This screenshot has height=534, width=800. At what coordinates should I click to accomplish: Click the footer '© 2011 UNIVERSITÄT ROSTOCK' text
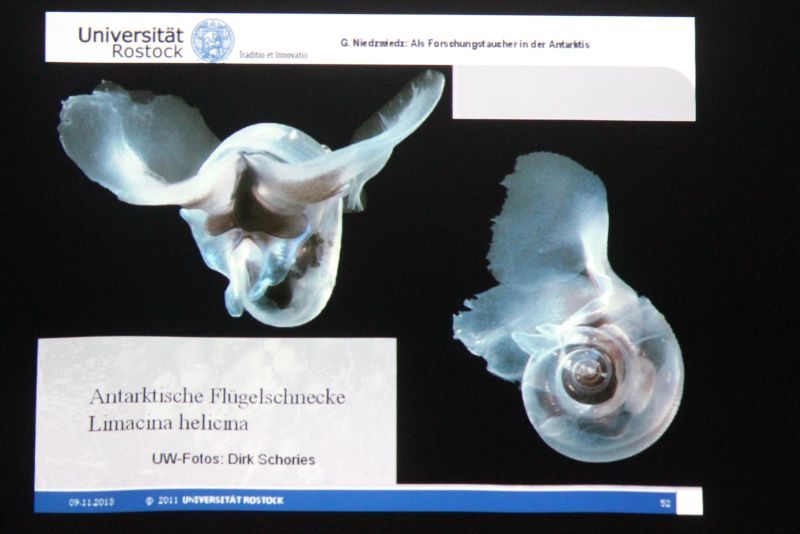[x=214, y=500]
